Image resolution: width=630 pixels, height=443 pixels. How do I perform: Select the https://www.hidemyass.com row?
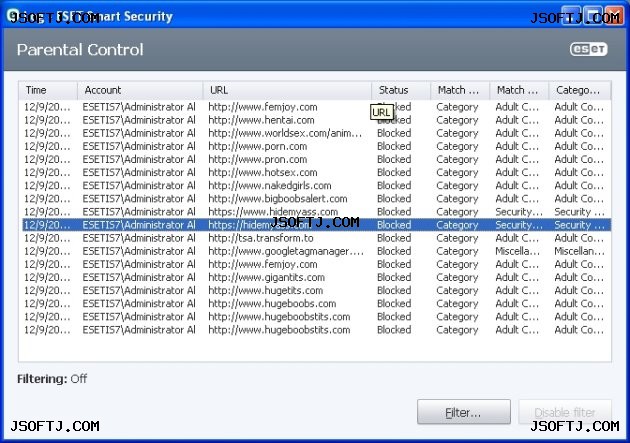[317, 212]
